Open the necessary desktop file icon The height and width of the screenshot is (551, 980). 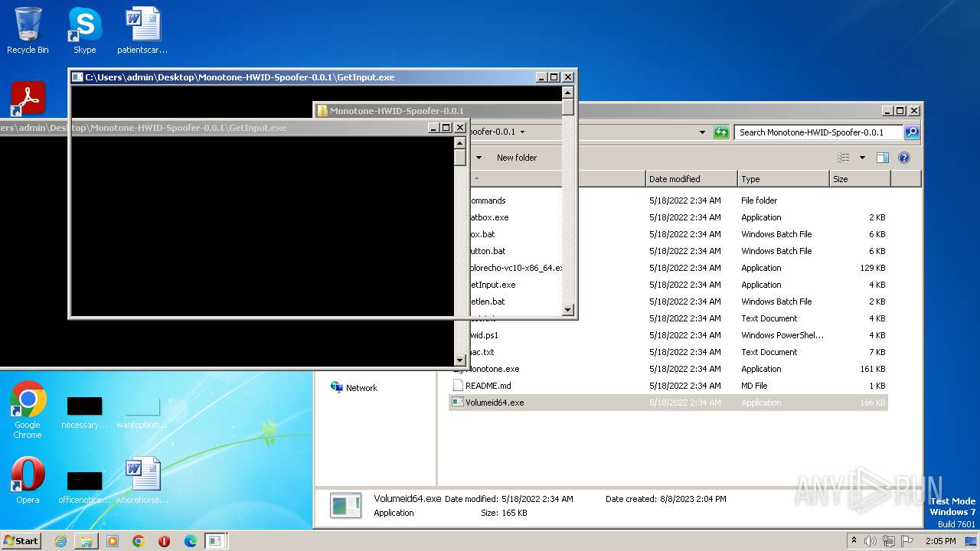tap(84, 412)
